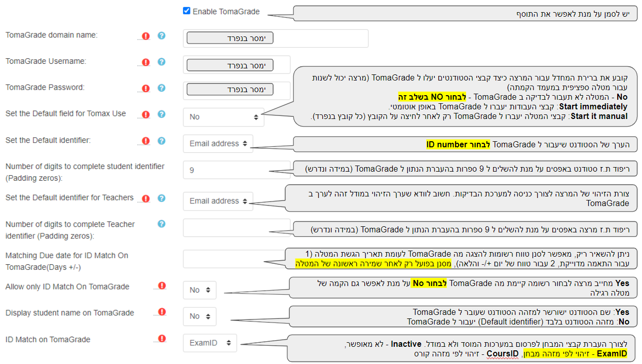
Task: Click the TomaGrade Username input field
Action: point(237,65)
